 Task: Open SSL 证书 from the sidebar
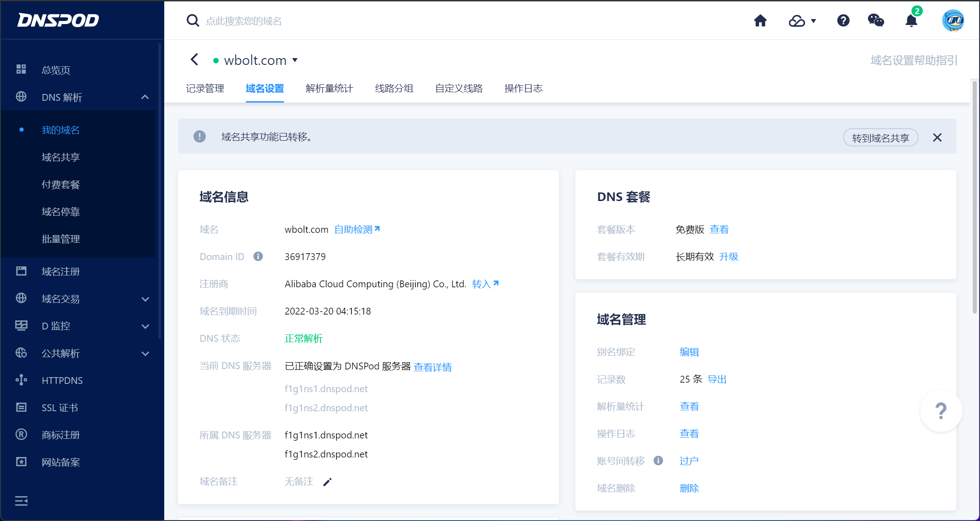pyautogui.click(x=59, y=408)
